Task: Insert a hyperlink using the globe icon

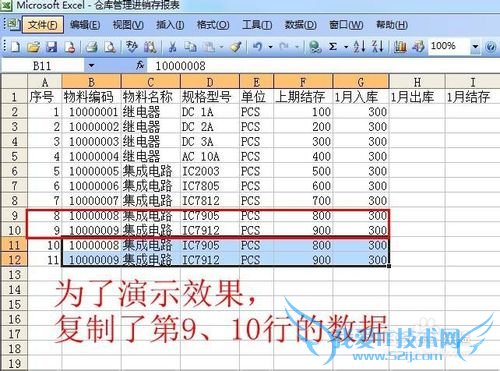Action: pos(315,47)
